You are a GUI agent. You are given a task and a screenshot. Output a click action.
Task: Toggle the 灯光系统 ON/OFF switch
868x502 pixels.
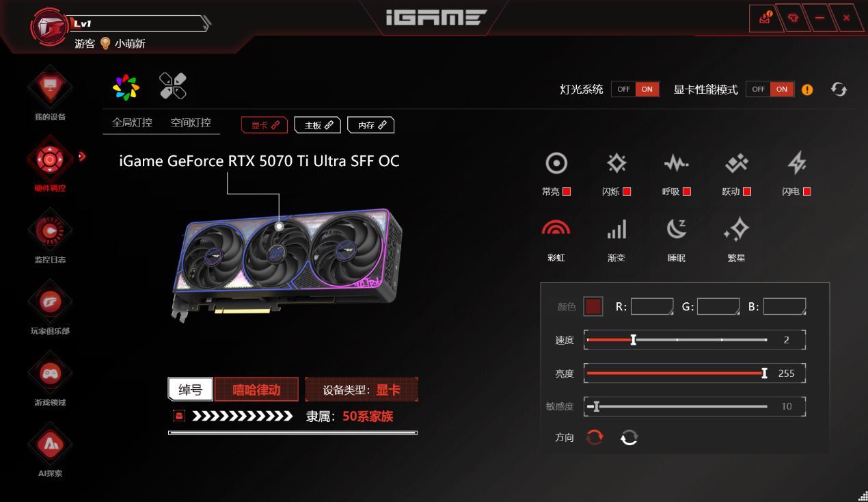pos(635,89)
